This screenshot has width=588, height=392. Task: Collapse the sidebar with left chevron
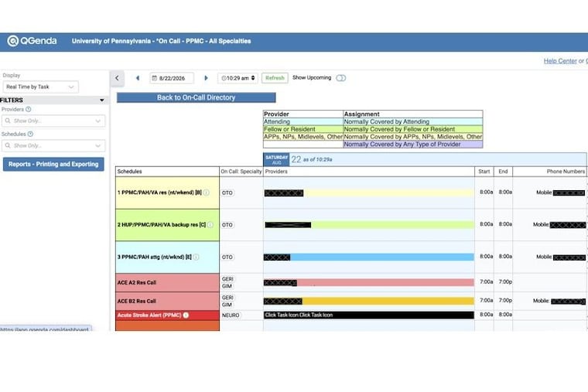click(x=117, y=78)
